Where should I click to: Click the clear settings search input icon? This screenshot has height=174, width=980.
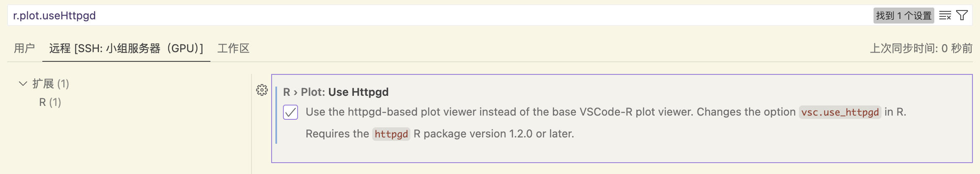tap(945, 16)
